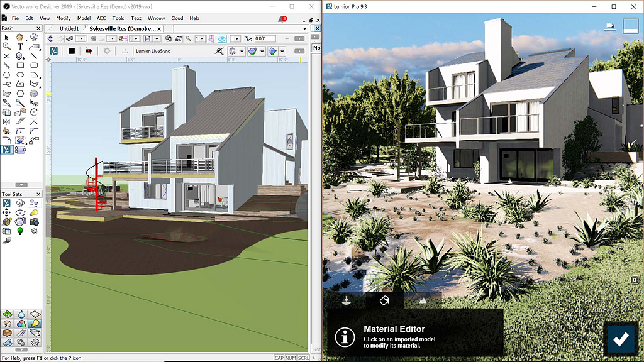Expand the Basic palette down arrow

21,185
